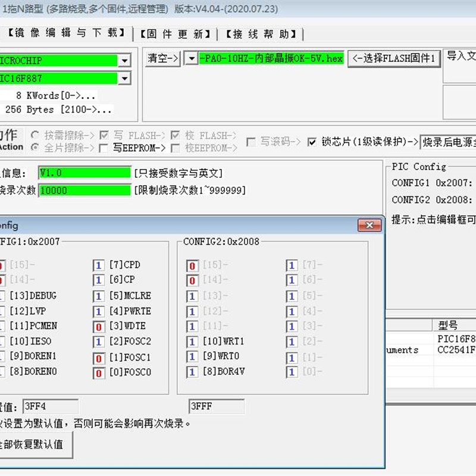476x476 pixels.
Task: Toggle 锁芯片(1级读保护) checkbox
Action: (312, 142)
